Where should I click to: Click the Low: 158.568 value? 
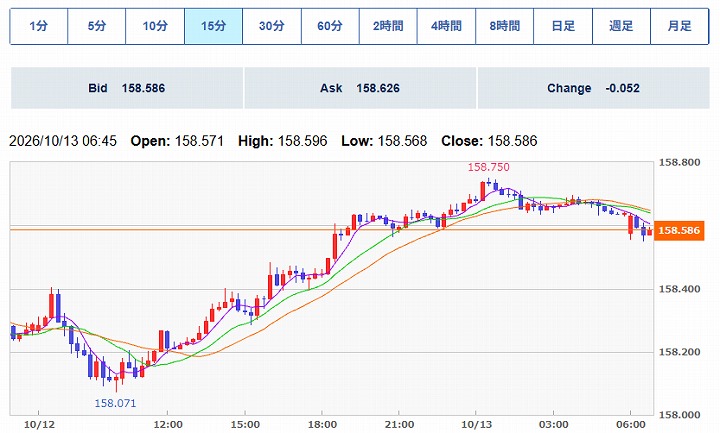(384, 141)
